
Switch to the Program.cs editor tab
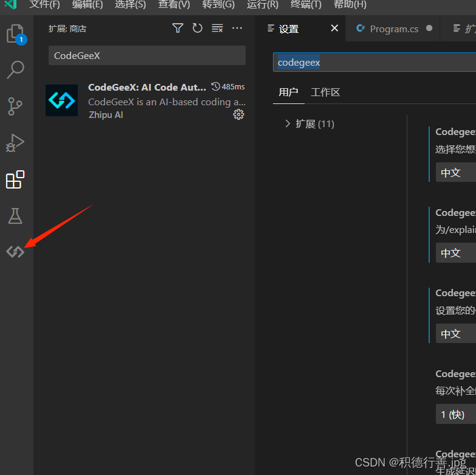393,29
